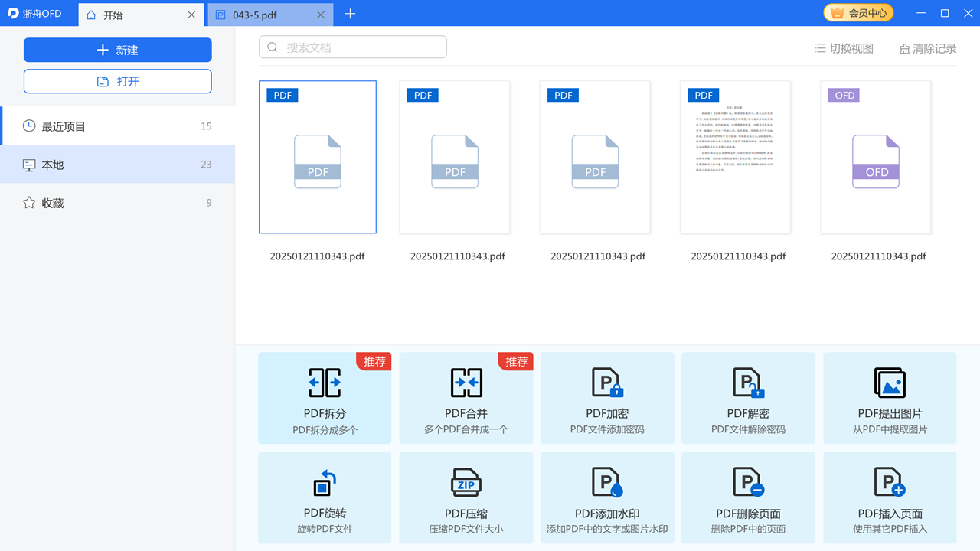The width and height of the screenshot is (980, 551).
Task: Click the 搜索文档 search field
Action: tap(360, 47)
